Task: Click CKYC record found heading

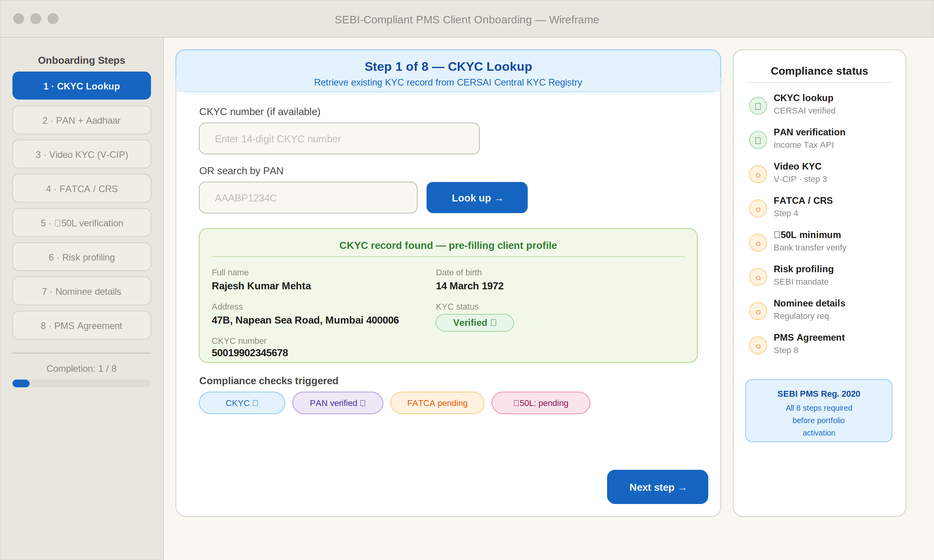Action: click(448, 245)
